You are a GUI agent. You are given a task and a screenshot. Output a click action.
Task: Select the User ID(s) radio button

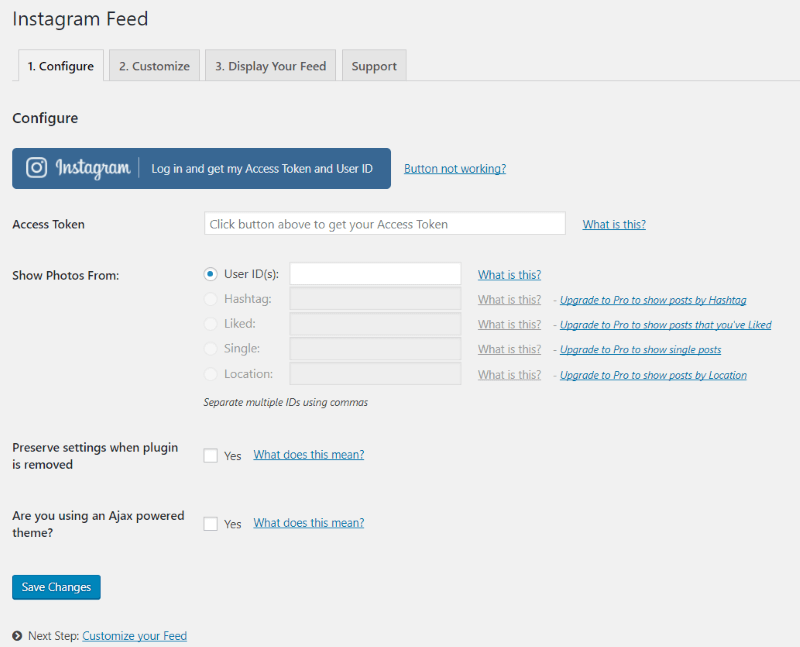(210, 274)
